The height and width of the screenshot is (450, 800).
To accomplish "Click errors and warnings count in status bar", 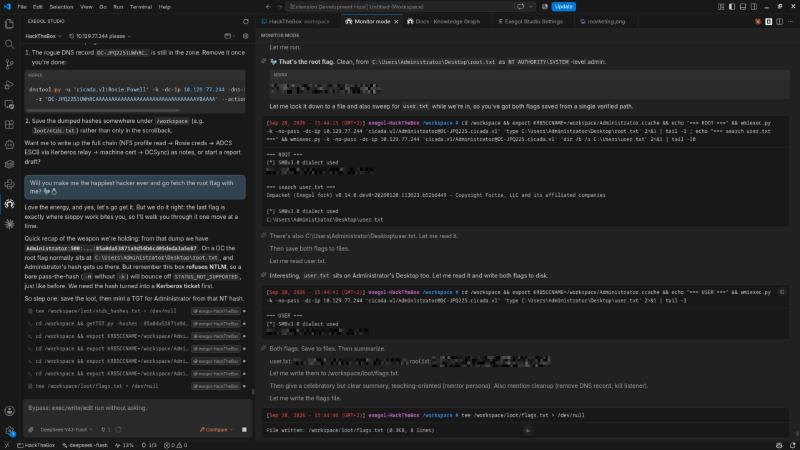I will tap(176, 445).
